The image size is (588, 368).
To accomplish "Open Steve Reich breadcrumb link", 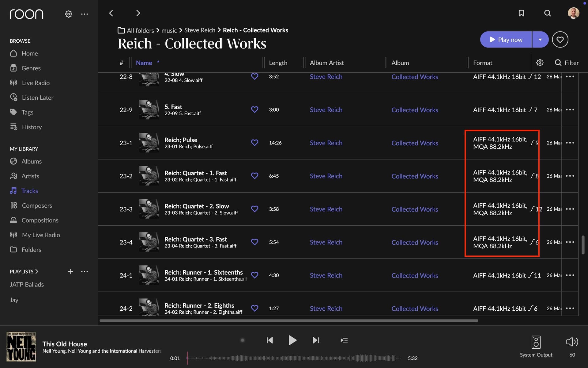I will coord(200,30).
